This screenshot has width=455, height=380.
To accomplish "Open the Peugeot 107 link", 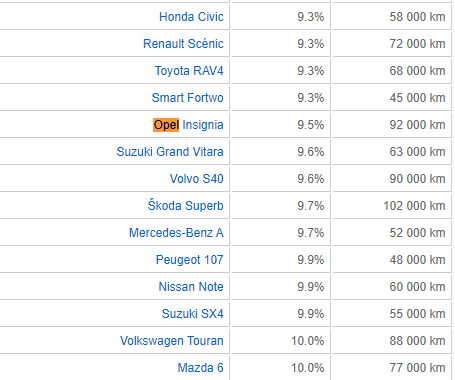I will (190, 260).
